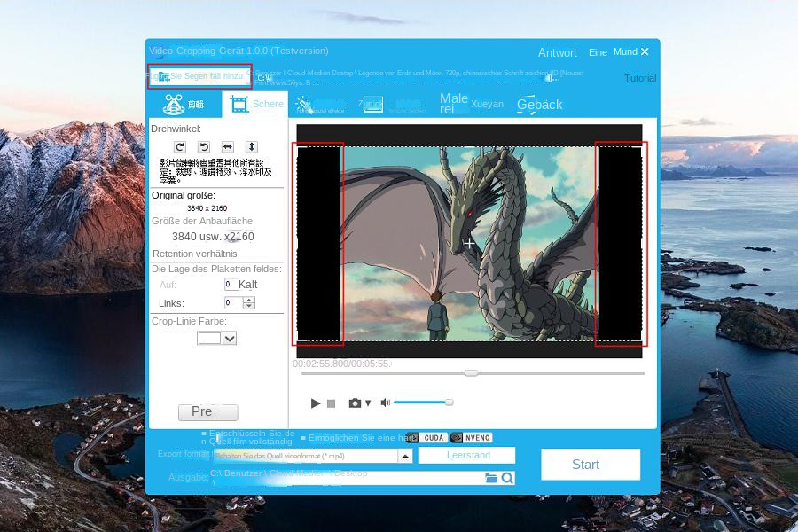Play the video preview

316,403
